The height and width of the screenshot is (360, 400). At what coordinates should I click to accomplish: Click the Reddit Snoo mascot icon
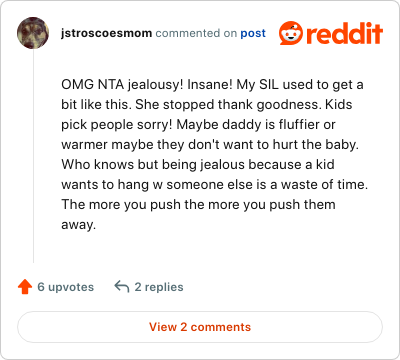(291, 33)
